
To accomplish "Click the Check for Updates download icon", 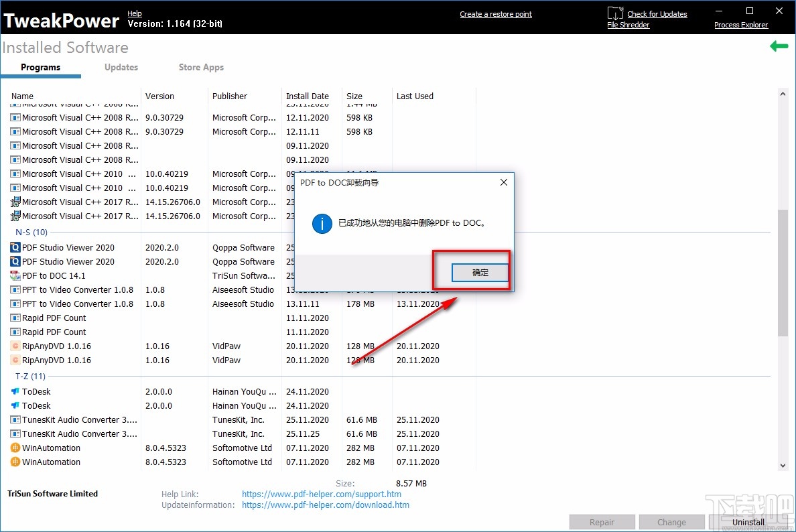I will tap(615, 13).
